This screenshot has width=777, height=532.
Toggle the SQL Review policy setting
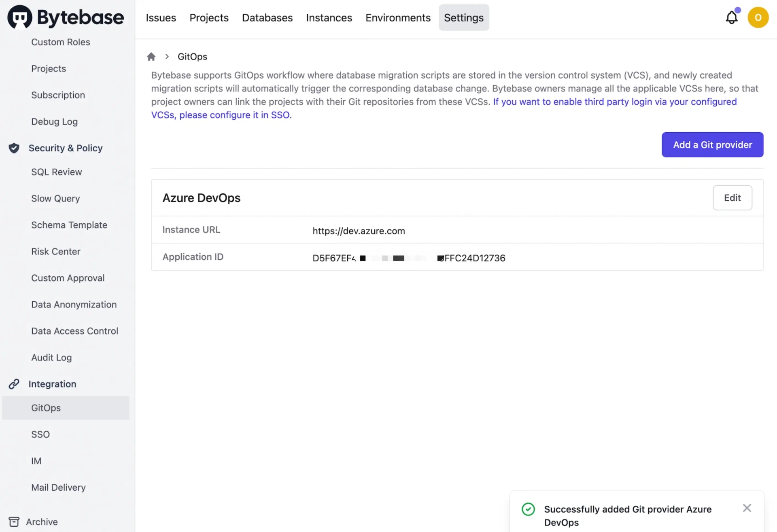56,172
